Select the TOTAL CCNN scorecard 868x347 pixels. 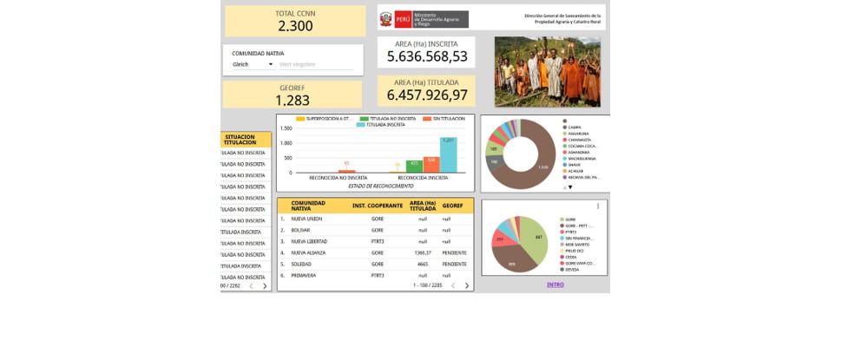point(296,21)
